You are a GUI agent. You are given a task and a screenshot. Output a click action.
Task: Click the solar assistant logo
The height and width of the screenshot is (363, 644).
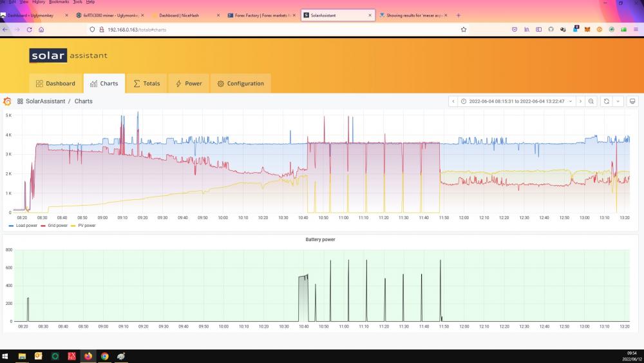click(68, 55)
